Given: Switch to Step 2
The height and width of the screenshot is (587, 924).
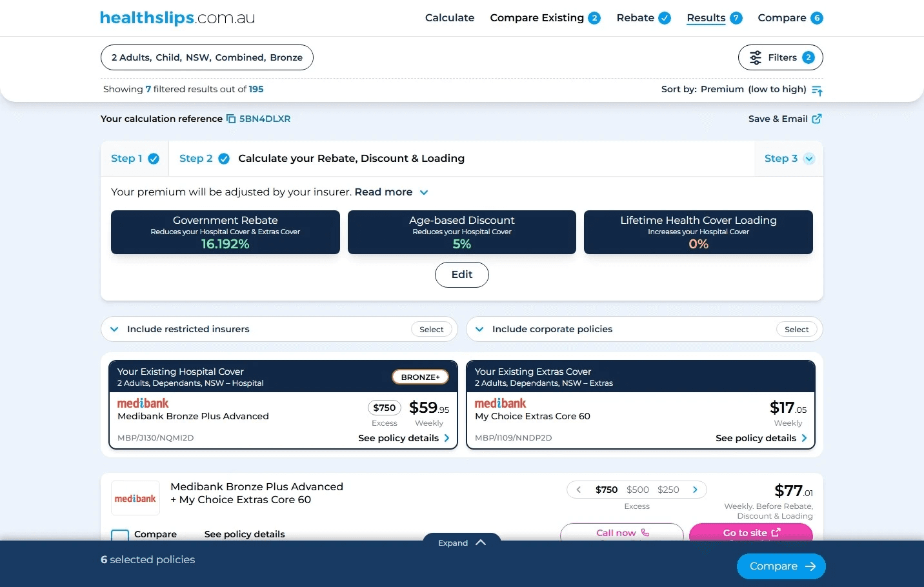Looking at the screenshot, I should coord(204,159).
